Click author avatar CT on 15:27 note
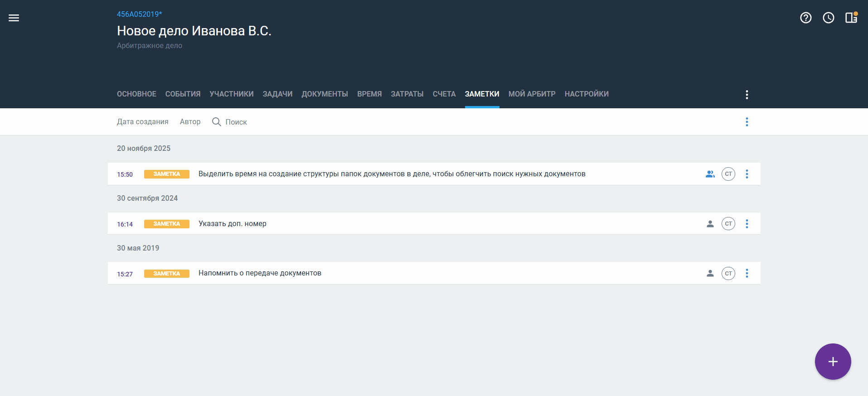The height and width of the screenshot is (396, 868). click(x=728, y=273)
